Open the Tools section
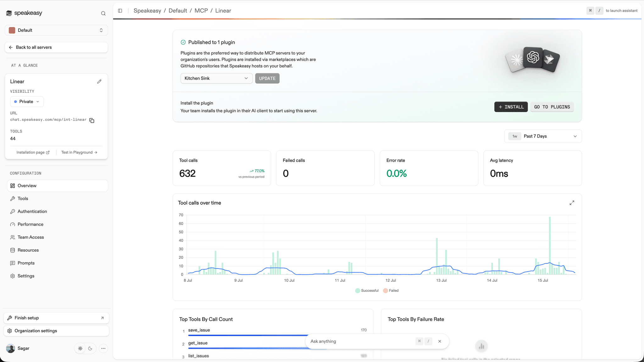644x362 pixels. tap(58, 199)
